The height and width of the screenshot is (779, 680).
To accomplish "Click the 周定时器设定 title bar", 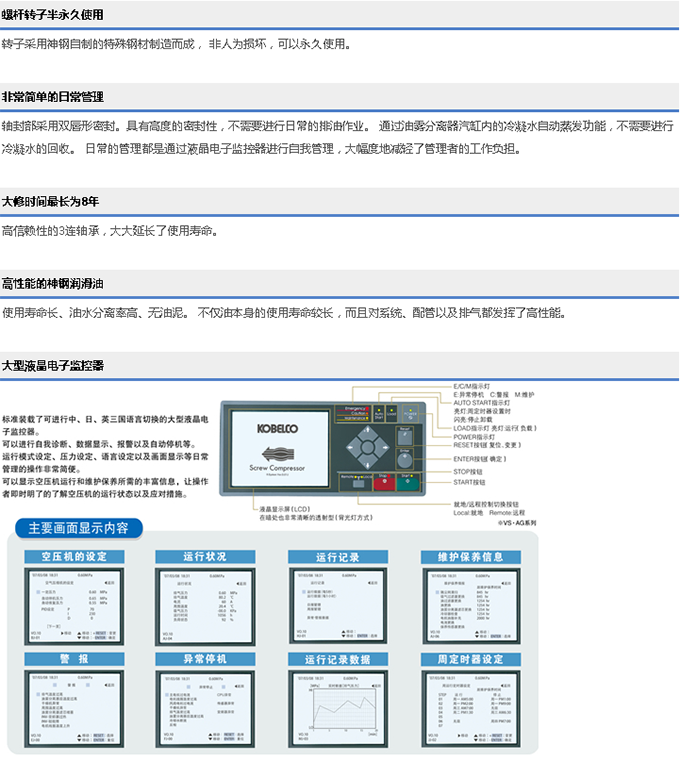I will click(x=471, y=659).
